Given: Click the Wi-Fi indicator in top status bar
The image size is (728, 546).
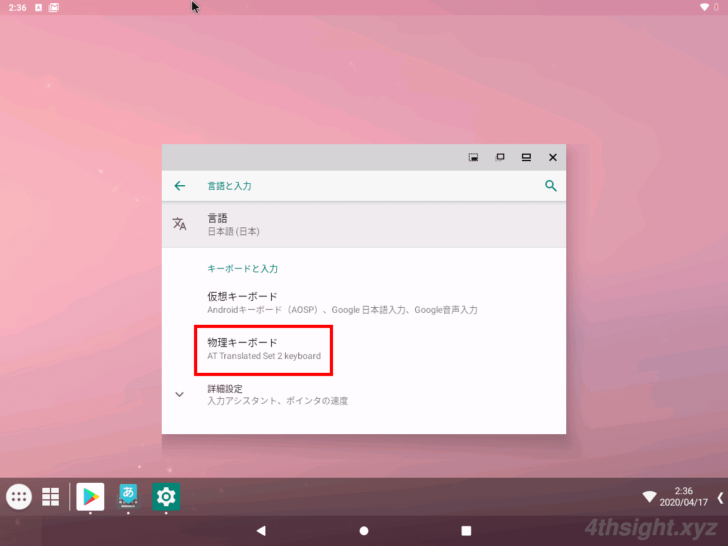Looking at the screenshot, I should pos(704,7).
